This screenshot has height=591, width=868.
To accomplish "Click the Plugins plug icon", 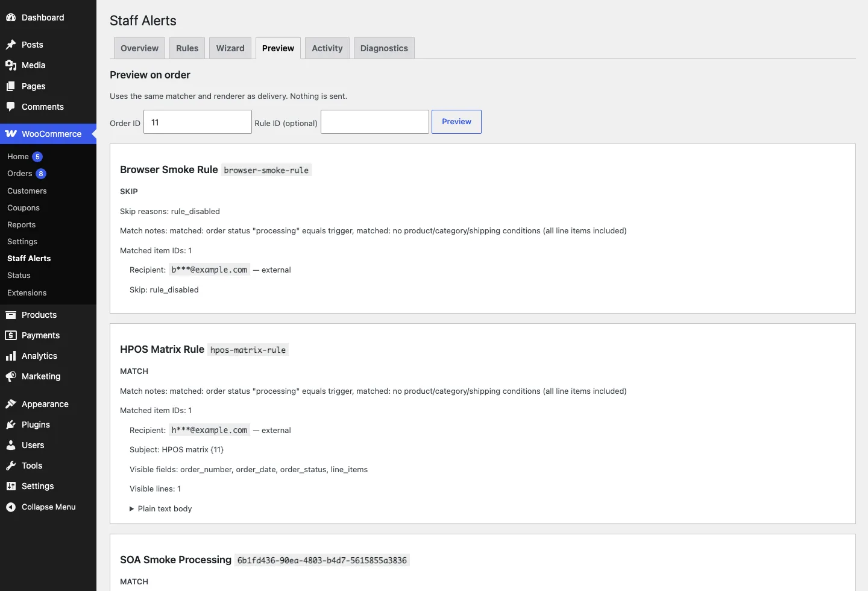I will click(x=11, y=425).
